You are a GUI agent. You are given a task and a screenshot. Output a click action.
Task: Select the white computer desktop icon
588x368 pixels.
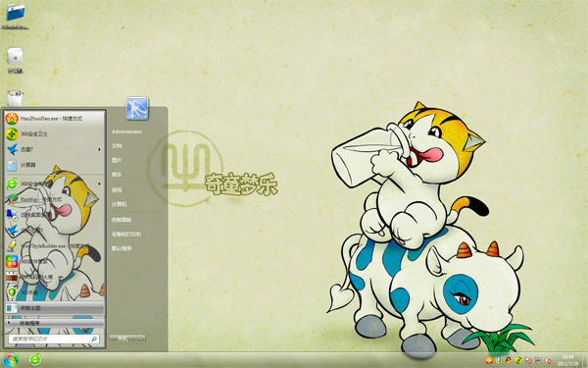15,60
